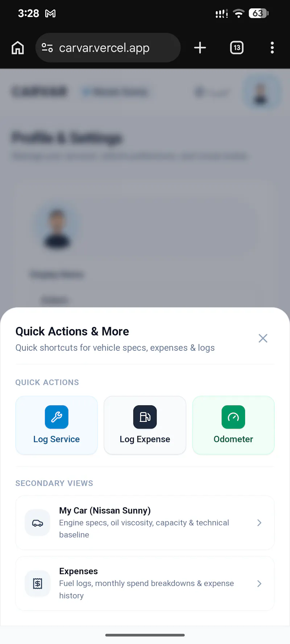
Task: Tap the Gmail notification icon in status bar
Action: [50, 14]
